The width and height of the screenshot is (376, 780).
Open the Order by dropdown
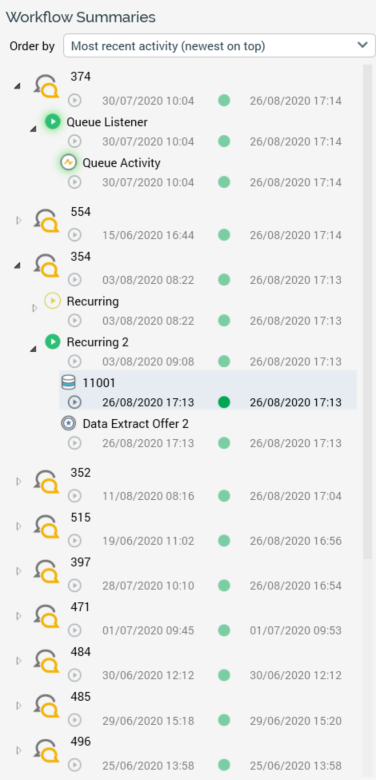pyautogui.click(x=219, y=46)
